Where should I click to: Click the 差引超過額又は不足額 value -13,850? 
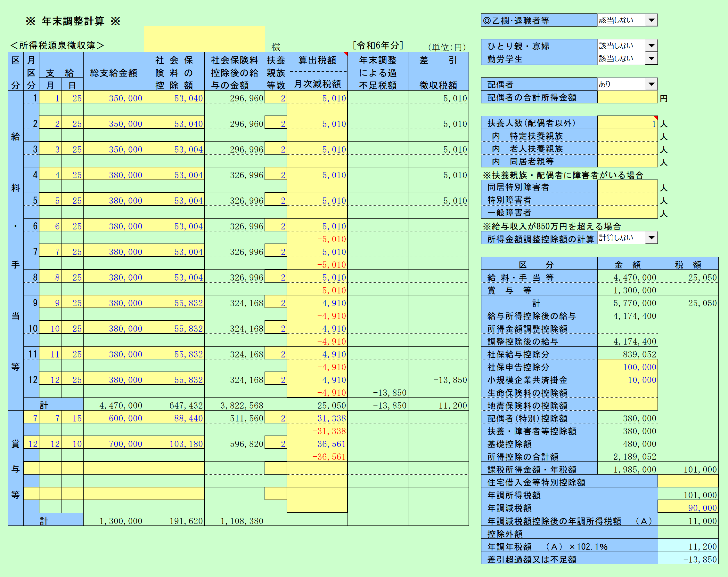click(x=688, y=558)
